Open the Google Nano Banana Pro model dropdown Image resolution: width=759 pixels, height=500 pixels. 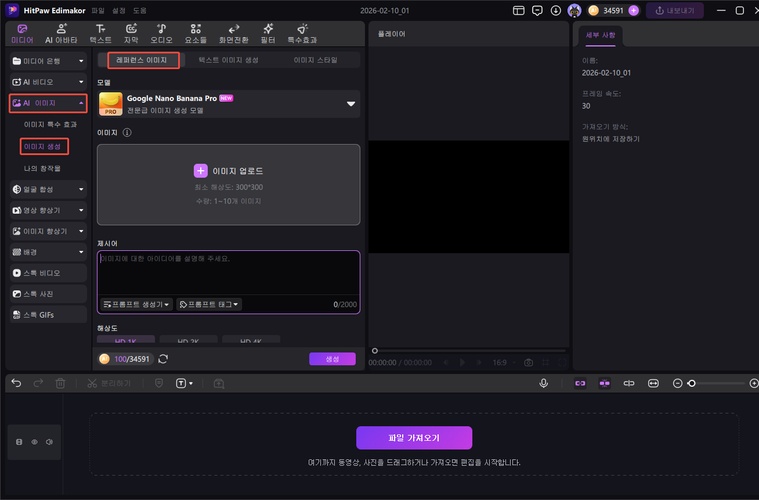228,104
